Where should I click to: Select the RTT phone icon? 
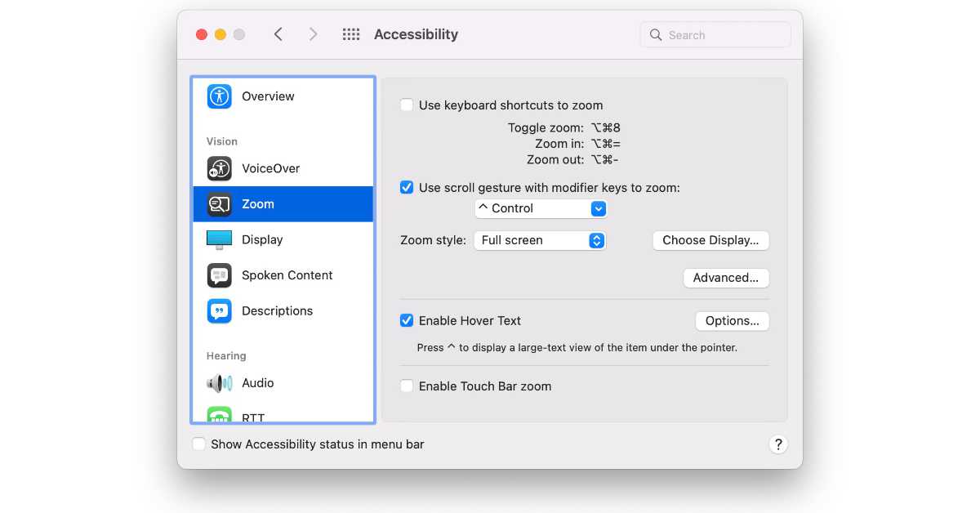219,415
